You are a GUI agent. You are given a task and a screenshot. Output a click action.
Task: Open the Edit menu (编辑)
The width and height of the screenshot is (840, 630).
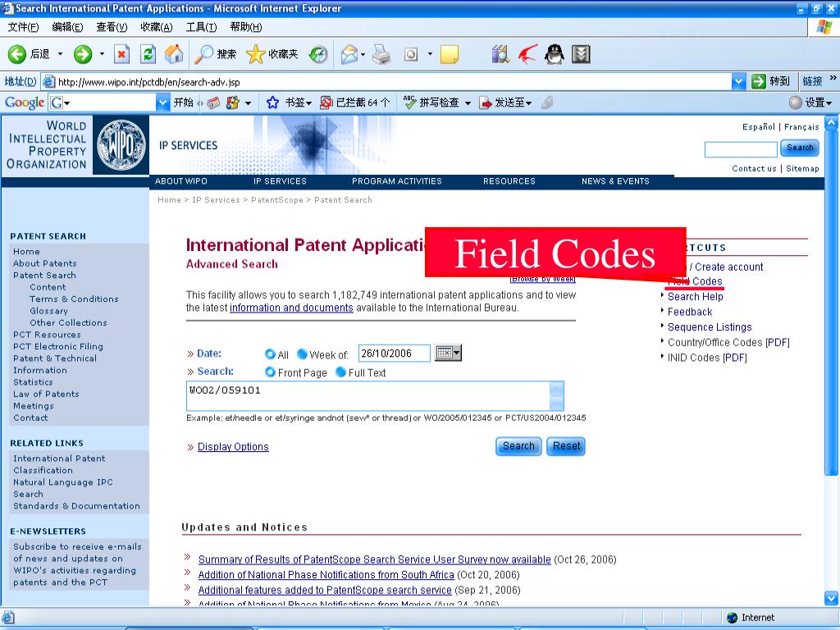pos(67,27)
